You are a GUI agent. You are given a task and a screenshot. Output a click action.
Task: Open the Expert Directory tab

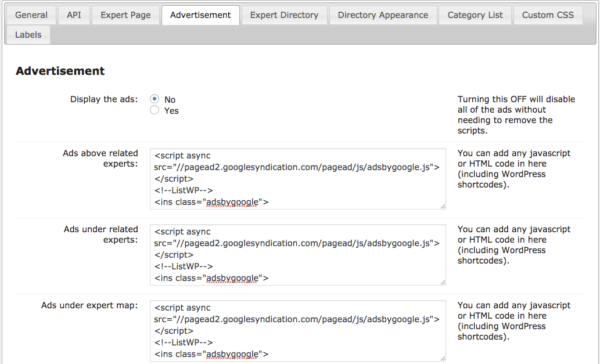pos(284,15)
